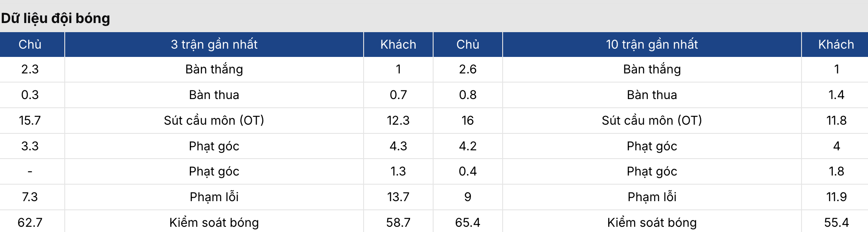
Task: Select the home corners value 4.2
Action: click(467, 146)
